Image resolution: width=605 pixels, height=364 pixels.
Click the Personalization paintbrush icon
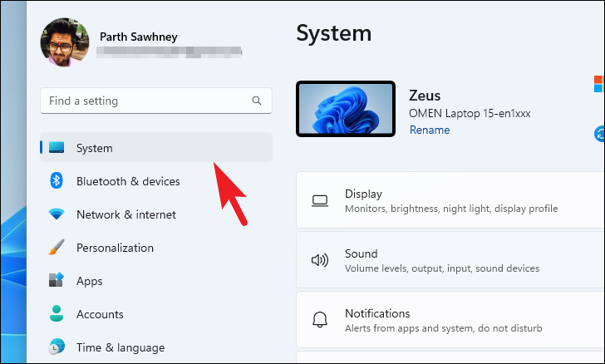click(x=57, y=247)
